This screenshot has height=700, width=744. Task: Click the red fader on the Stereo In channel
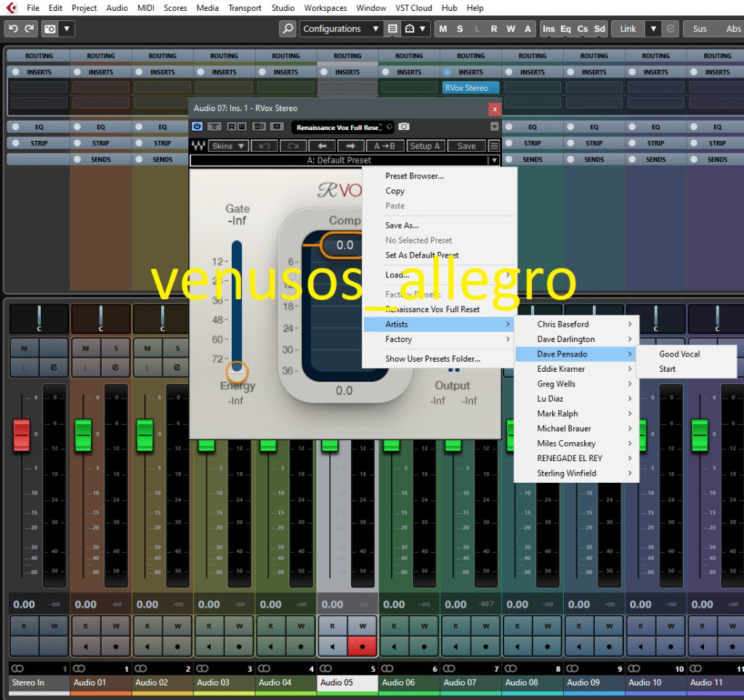pyautogui.click(x=22, y=436)
